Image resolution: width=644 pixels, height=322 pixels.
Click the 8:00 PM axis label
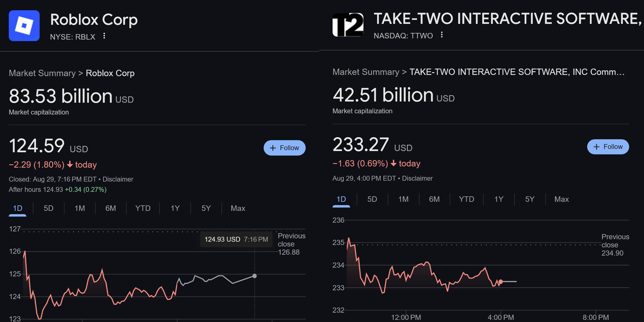pos(596,317)
